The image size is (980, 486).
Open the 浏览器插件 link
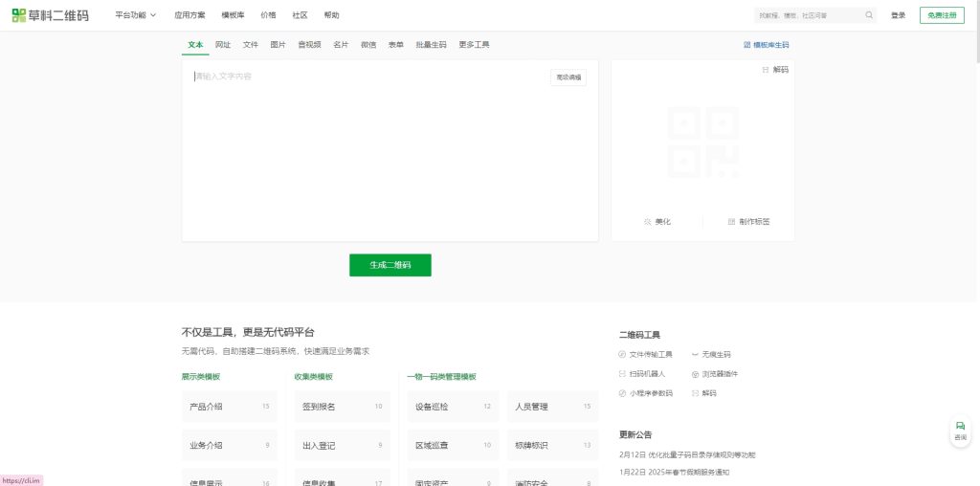pos(720,373)
